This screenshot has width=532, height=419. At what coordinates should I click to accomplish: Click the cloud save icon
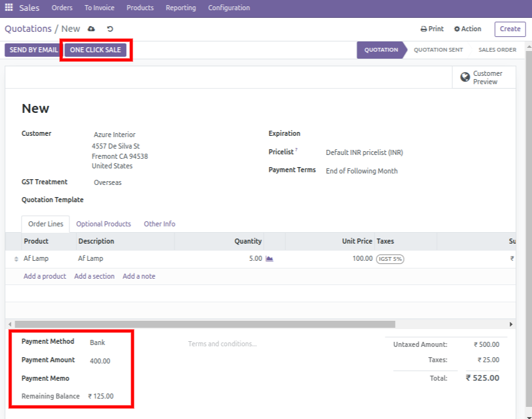[x=91, y=29]
